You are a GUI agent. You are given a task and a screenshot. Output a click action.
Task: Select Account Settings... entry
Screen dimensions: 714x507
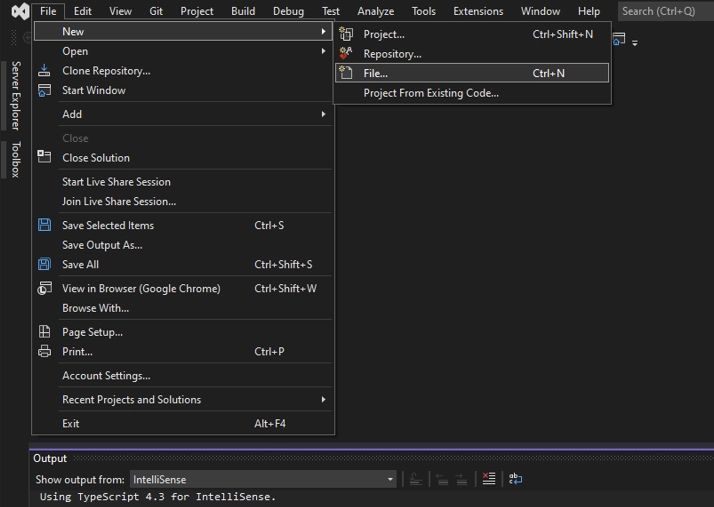pos(183,376)
